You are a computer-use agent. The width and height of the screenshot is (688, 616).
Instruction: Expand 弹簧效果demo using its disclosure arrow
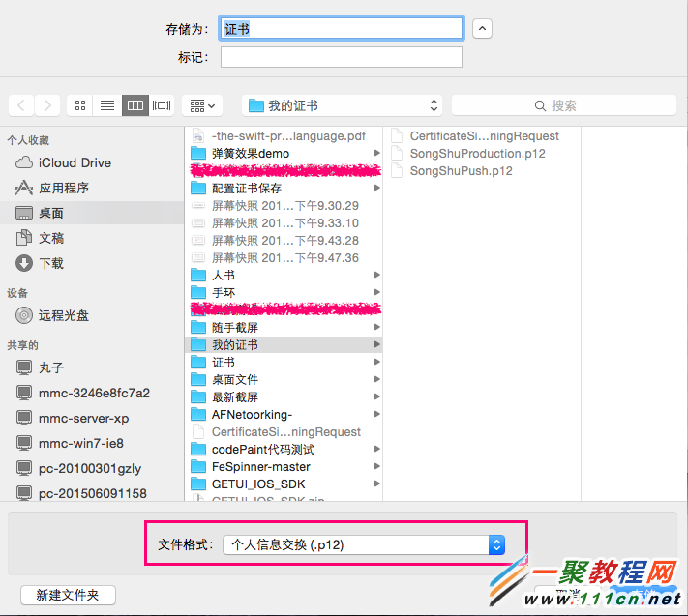(377, 153)
